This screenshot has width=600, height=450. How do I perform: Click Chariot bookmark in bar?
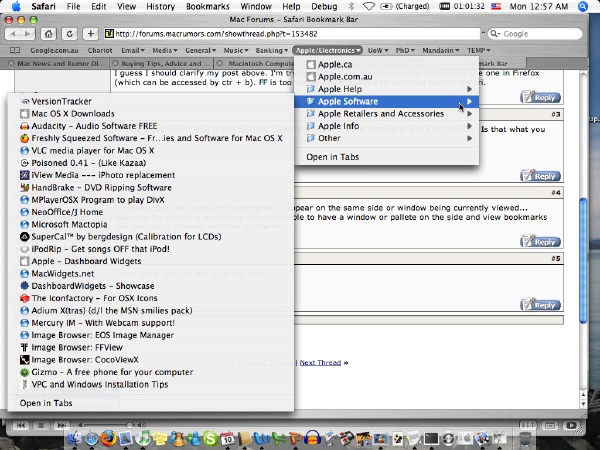pos(100,51)
